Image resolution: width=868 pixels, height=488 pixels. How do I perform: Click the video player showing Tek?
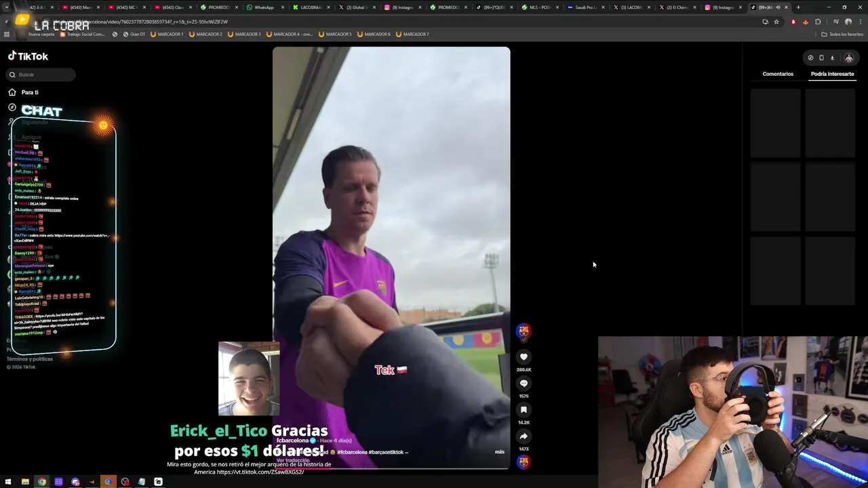391,258
